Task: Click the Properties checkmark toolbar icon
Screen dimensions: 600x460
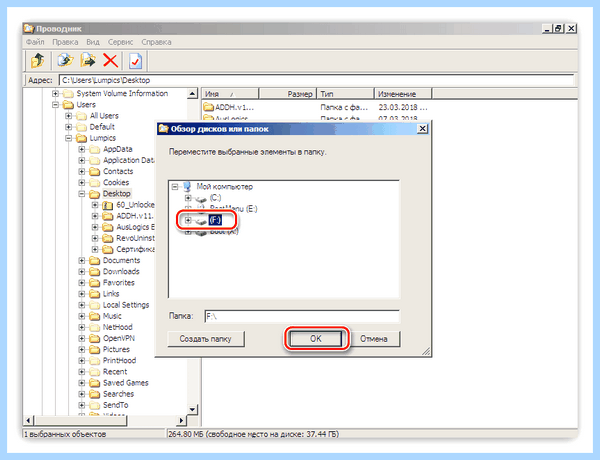Action: tap(135, 60)
